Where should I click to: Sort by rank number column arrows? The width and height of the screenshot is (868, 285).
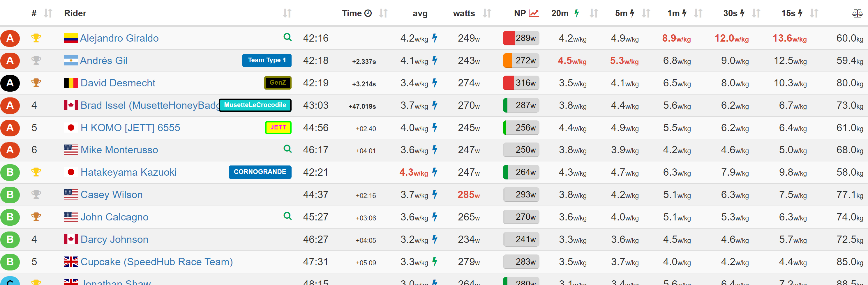pyautogui.click(x=48, y=13)
